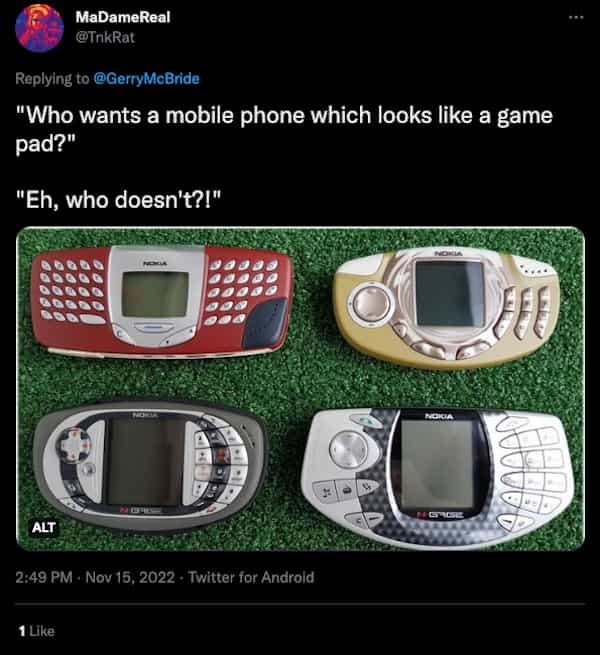View who liked via 1 Like
600x655 pixels.
pos(37,631)
